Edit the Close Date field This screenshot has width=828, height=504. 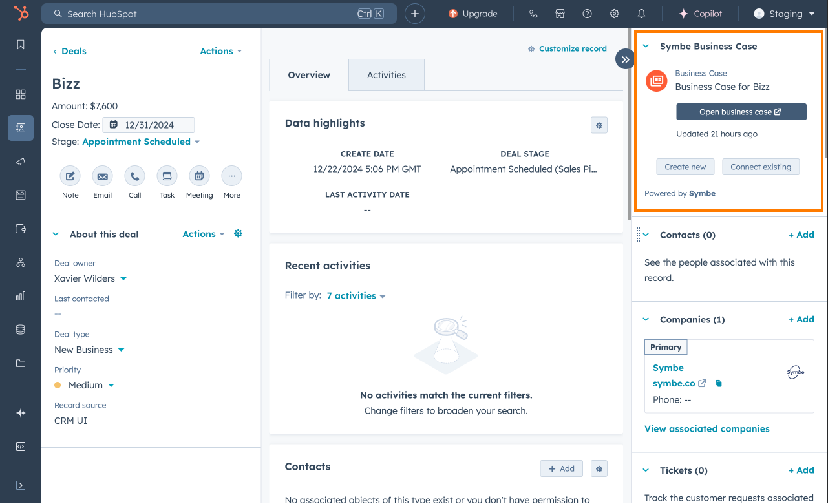[149, 125]
